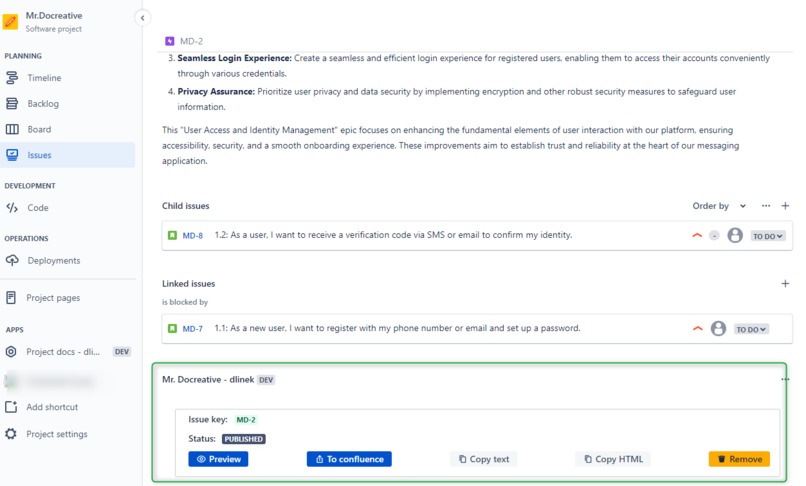Add a child issue with plus icon
Screen dimensions: 806x486
point(785,206)
